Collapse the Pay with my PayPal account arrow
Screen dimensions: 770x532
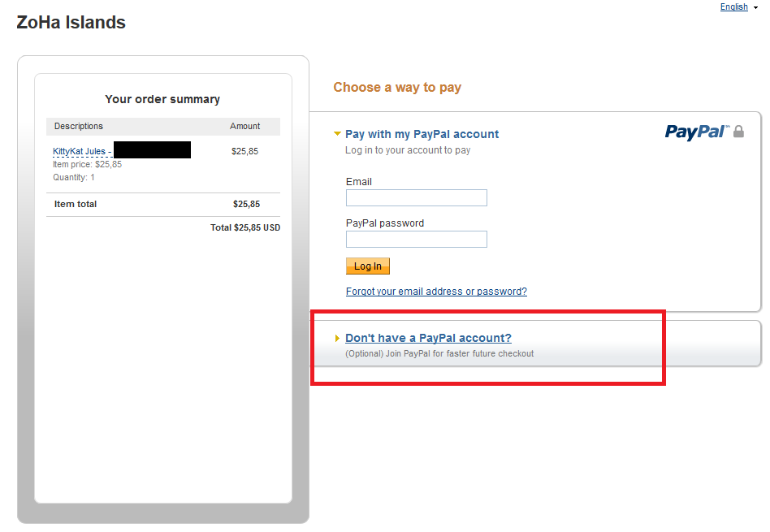[x=337, y=134]
